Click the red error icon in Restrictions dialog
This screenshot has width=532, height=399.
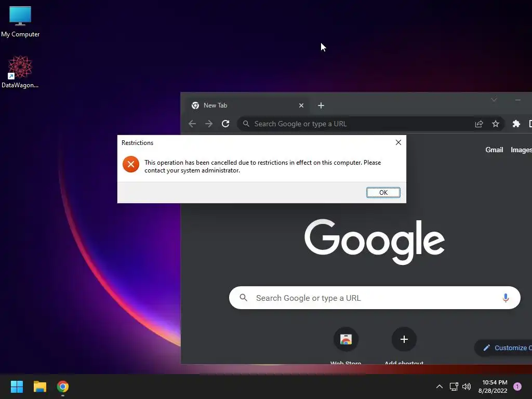pos(131,164)
